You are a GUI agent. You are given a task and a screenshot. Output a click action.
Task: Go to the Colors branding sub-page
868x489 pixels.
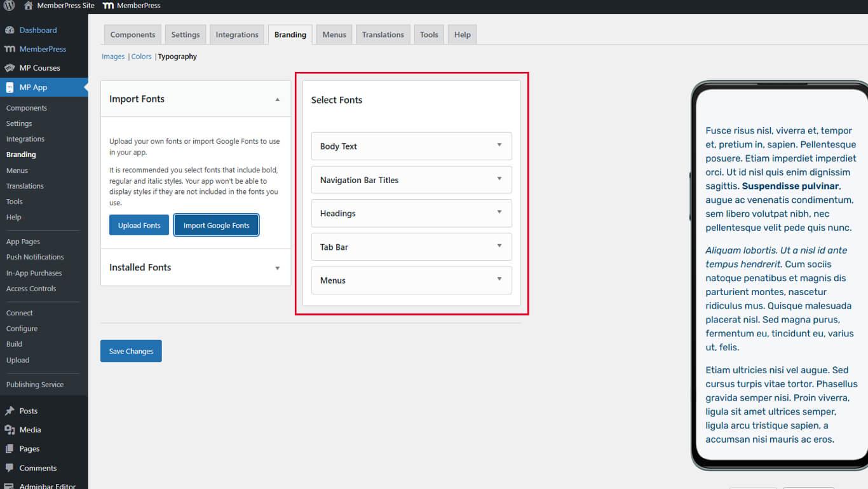pyautogui.click(x=141, y=57)
